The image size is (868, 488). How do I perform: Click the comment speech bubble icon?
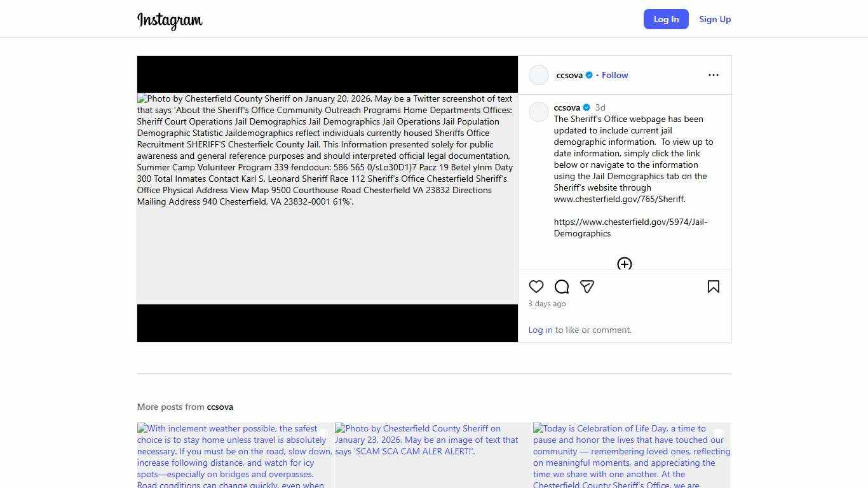point(562,287)
